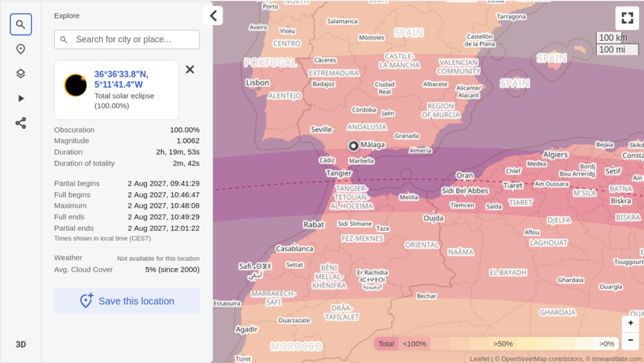The width and height of the screenshot is (644, 363).
Task: Click Badajoz on the map
Action: [x=324, y=84]
